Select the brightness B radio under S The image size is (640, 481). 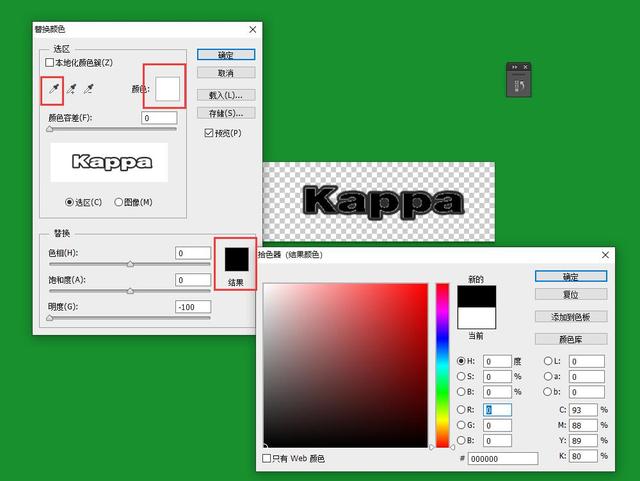tap(461, 392)
